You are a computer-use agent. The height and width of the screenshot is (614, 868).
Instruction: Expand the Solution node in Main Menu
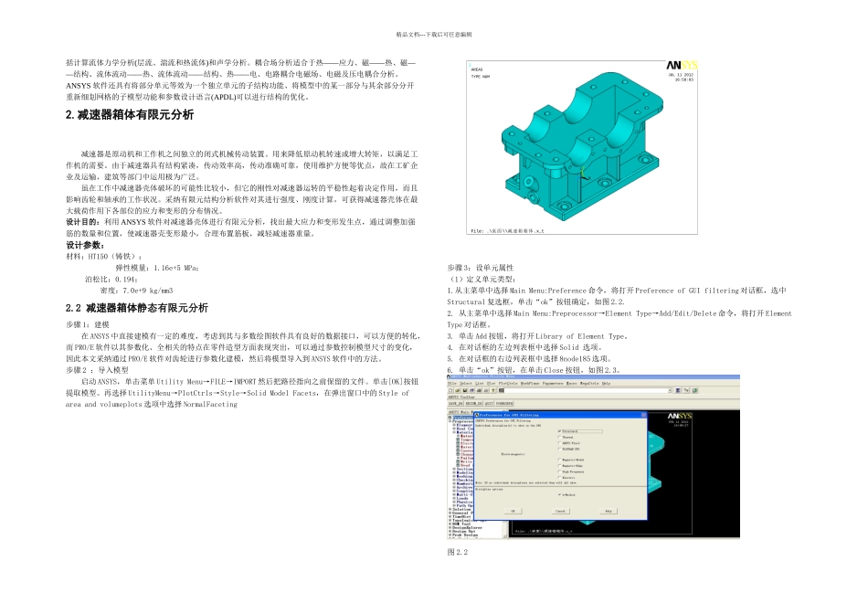point(450,509)
